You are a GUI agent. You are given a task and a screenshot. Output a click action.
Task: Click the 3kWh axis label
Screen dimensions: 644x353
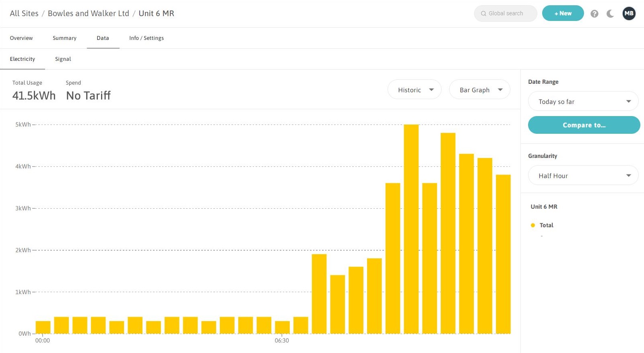pyautogui.click(x=23, y=208)
